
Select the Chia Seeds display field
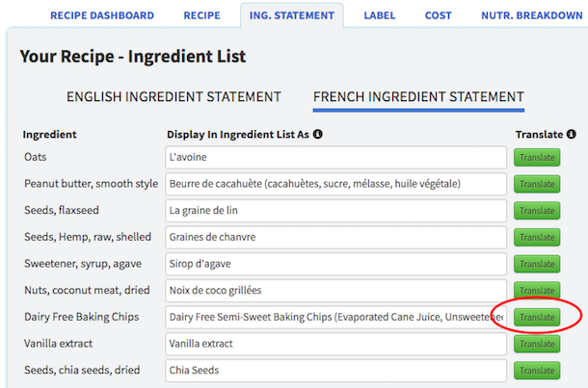coord(335,370)
